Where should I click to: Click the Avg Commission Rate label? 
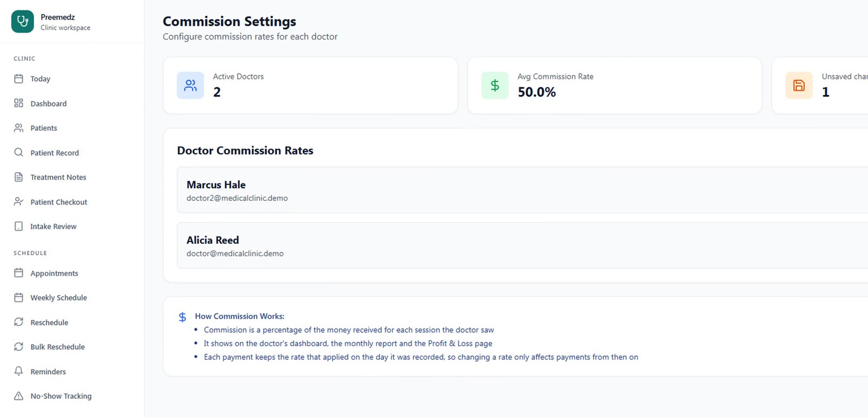(x=556, y=77)
